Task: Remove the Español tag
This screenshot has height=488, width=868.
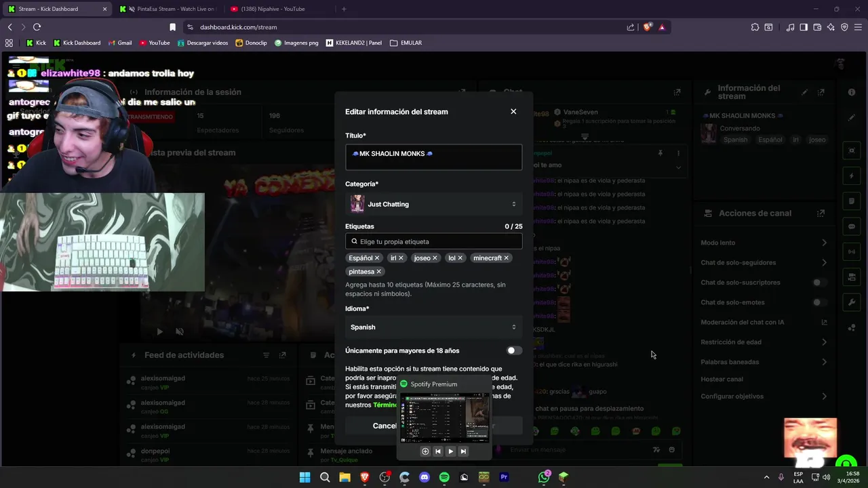Action: (377, 258)
